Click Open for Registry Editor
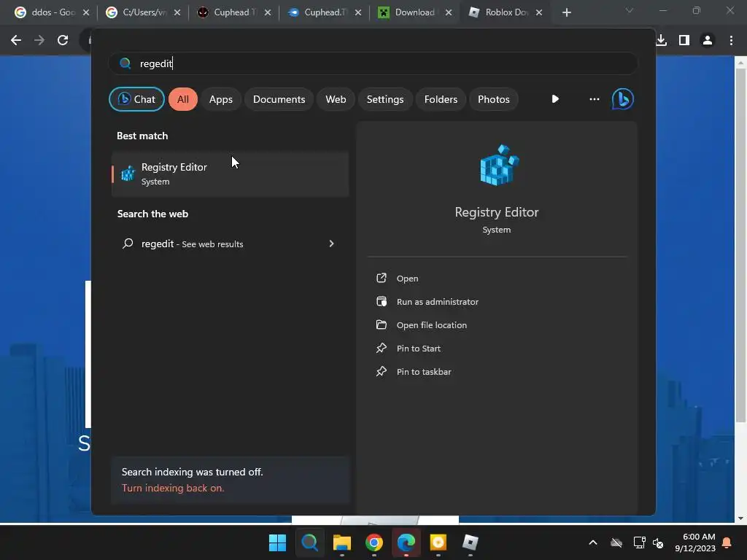Viewport: 747px width, 560px height. pyautogui.click(x=407, y=279)
